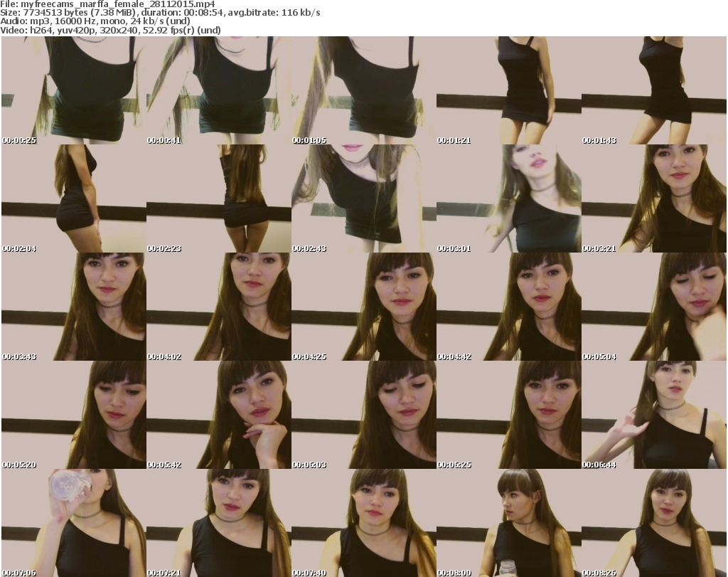Open the thumbnail stamped 00:00:25
The height and width of the screenshot is (577, 728).
click(x=74, y=90)
